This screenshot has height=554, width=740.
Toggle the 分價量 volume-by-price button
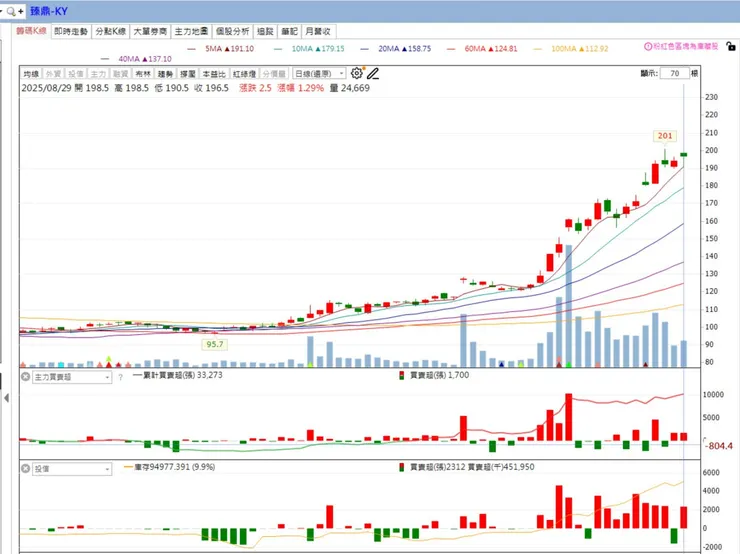(x=274, y=74)
